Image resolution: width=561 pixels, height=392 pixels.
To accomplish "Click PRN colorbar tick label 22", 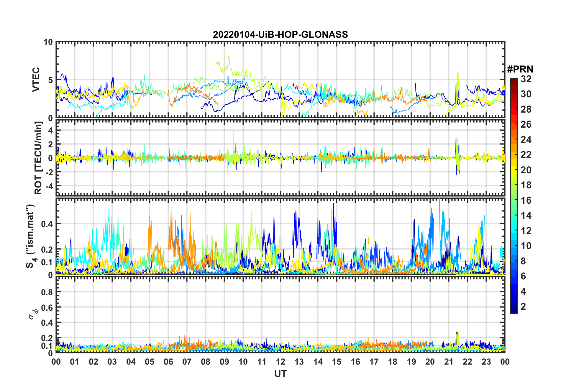I will [x=526, y=155].
